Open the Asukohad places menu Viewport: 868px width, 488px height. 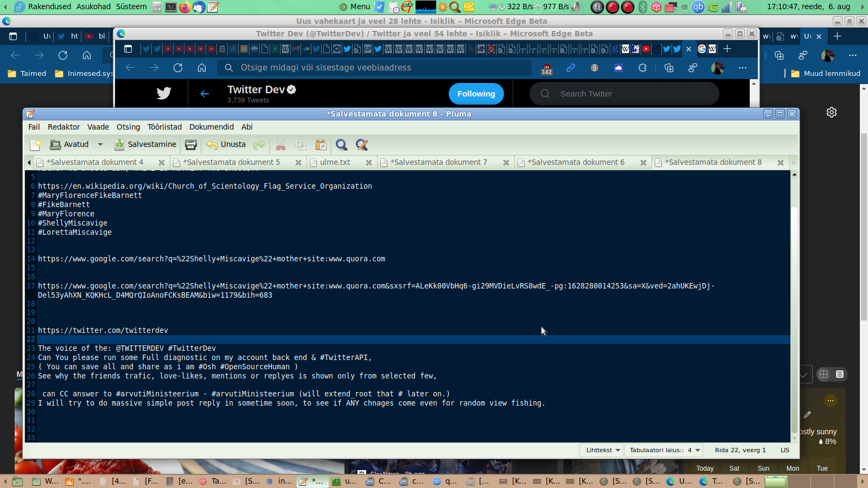click(93, 7)
